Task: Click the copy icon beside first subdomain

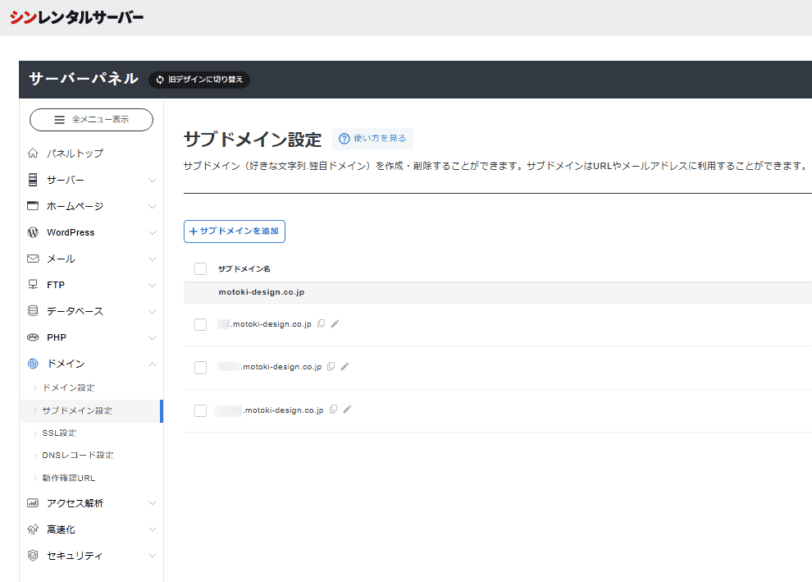Action: [x=322, y=324]
